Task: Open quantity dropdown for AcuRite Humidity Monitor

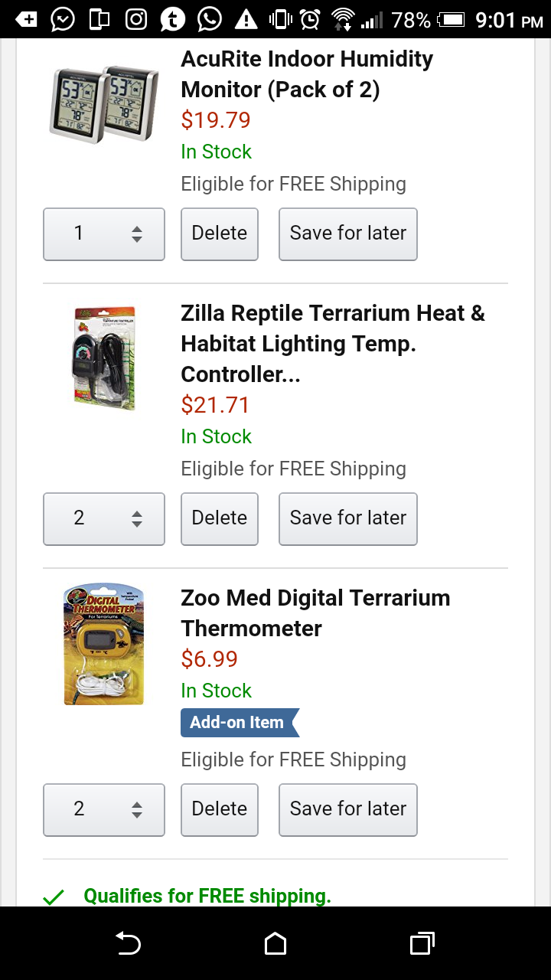Action: pos(104,234)
